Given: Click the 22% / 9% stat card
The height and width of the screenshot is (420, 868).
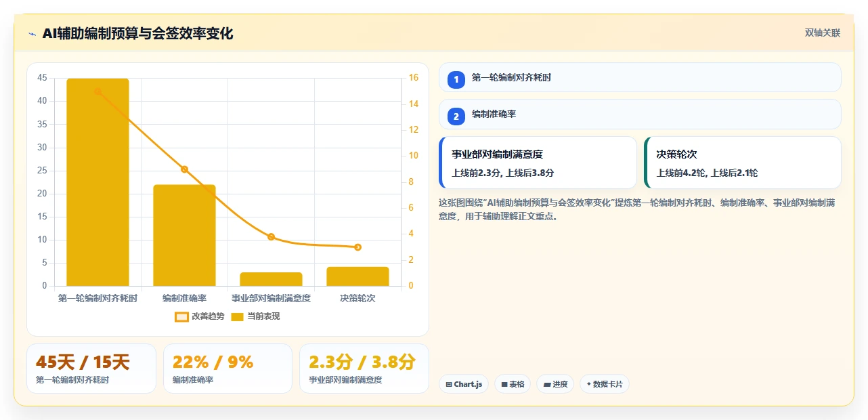Looking at the screenshot, I should click(x=227, y=369).
